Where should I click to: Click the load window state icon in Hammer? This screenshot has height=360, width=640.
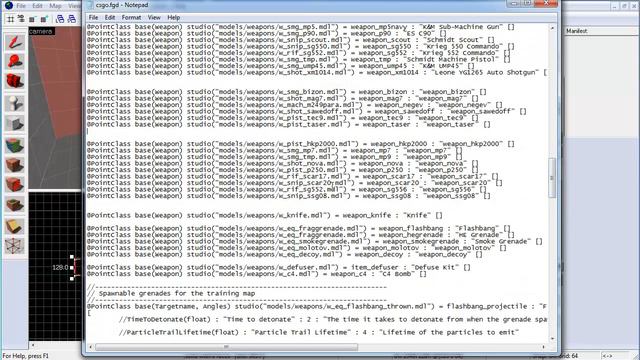tap(60, 19)
